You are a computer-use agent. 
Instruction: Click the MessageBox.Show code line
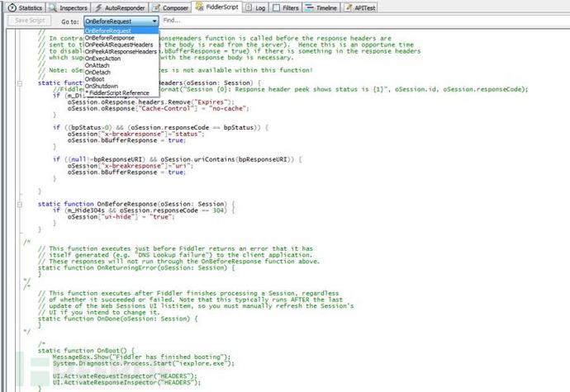click(x=142, y=357)
